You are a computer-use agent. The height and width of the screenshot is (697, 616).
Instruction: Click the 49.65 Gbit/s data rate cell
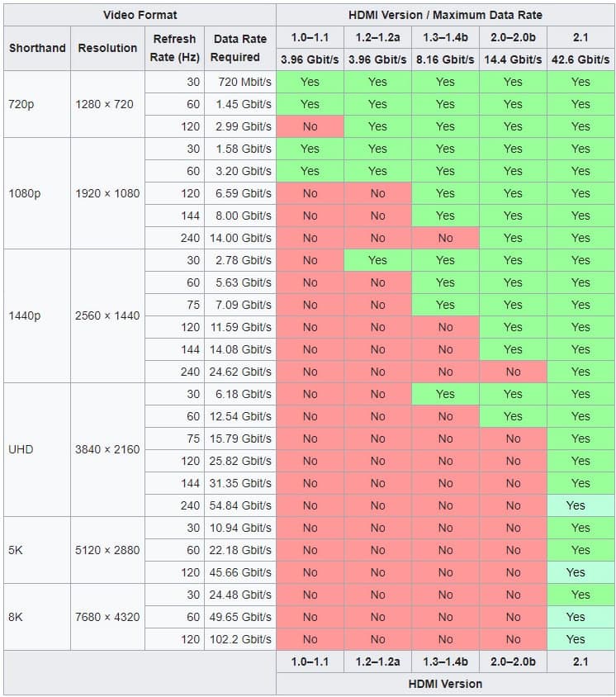click(240, 617)
